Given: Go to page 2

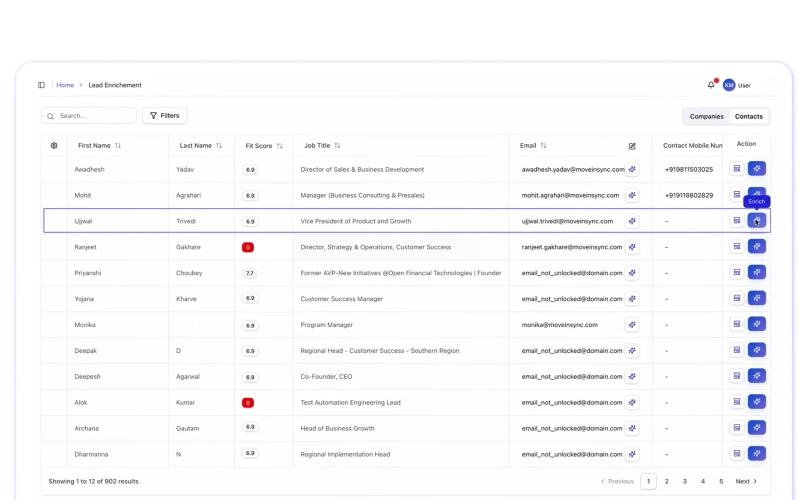Looking at the screenshot, I should point(666,481).
